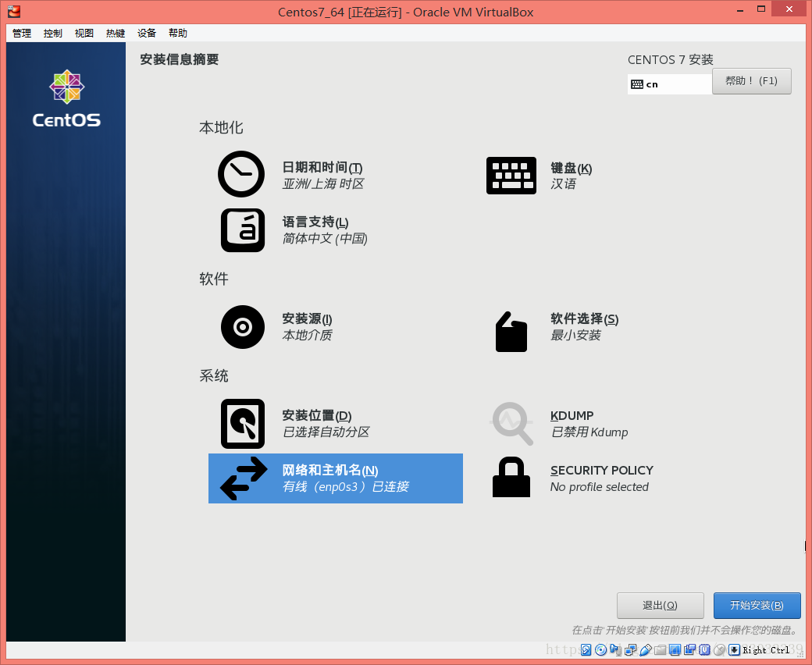
Task: Select 安装位置(D) label
Action: click(x=317, y=415)
